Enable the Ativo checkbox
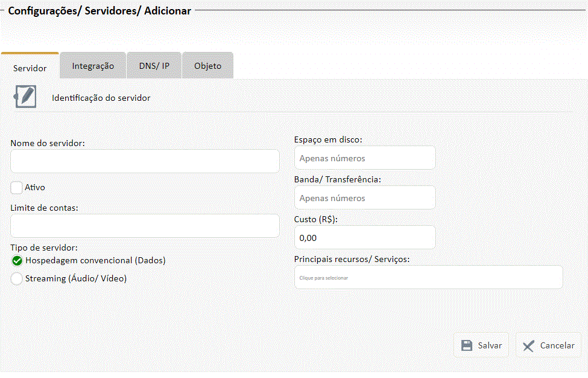588x378 pixels. click(x=17, y=187)
